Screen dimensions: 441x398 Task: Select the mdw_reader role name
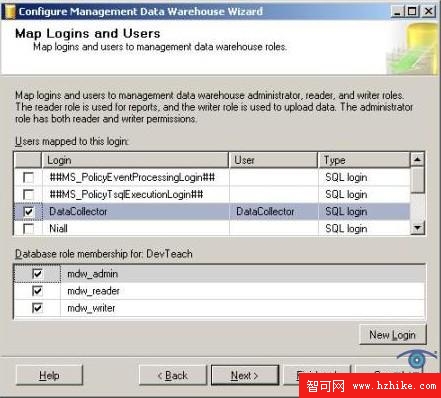(93, 291)
